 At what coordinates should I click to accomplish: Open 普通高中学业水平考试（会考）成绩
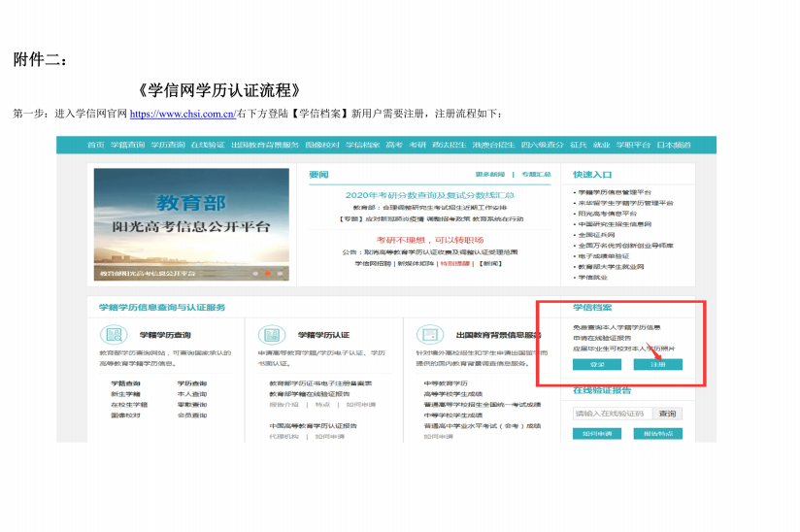(x=483, y=426)
